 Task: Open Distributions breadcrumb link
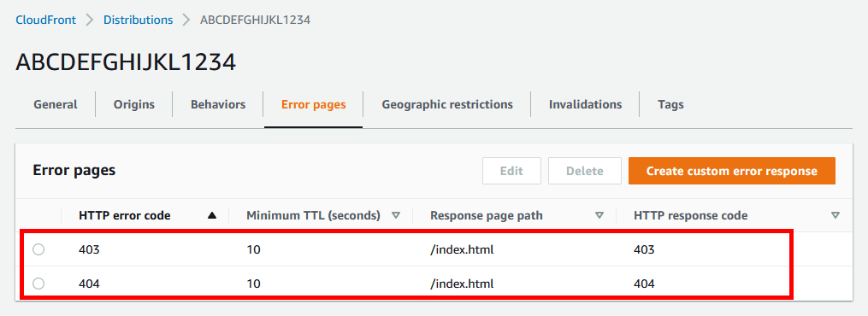pyautogui.click(x=139, y=20)
